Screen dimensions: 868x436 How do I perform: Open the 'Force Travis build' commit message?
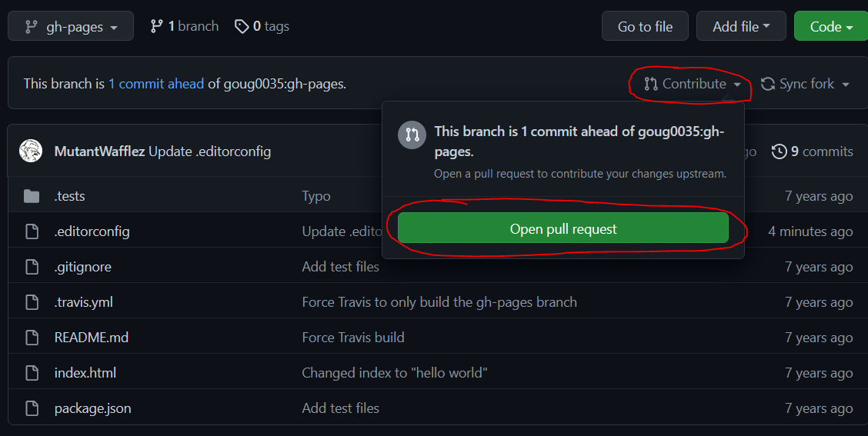[x=353, y=338]
